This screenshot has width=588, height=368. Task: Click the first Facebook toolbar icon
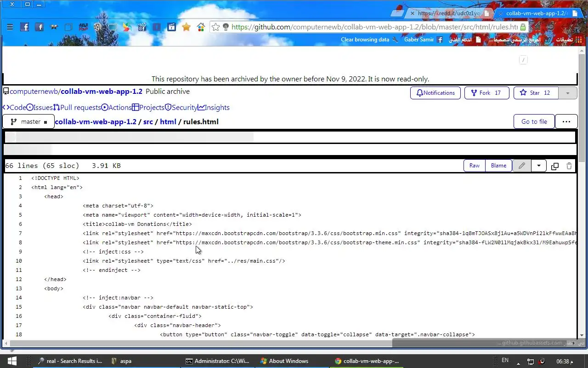click(24, 27)
